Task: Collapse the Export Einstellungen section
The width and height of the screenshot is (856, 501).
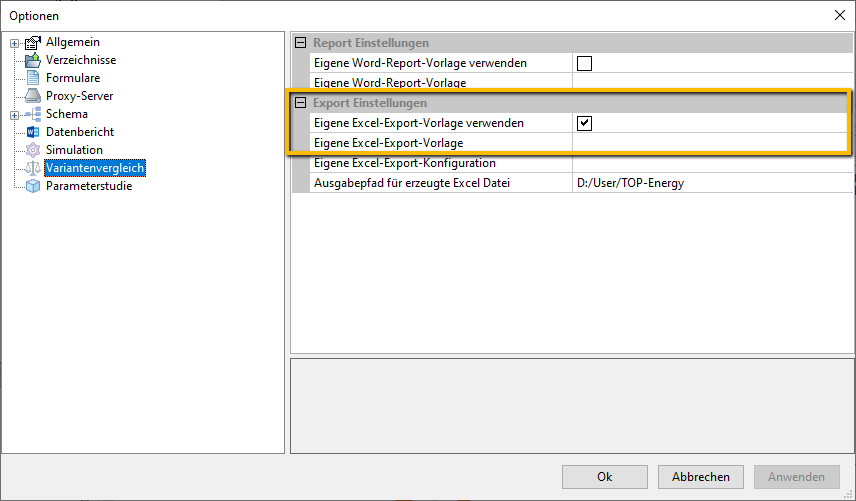Action: click(300, 103)
